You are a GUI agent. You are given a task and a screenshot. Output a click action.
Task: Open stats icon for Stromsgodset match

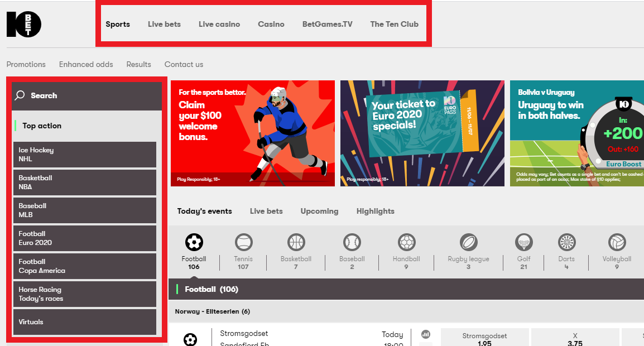426,334
